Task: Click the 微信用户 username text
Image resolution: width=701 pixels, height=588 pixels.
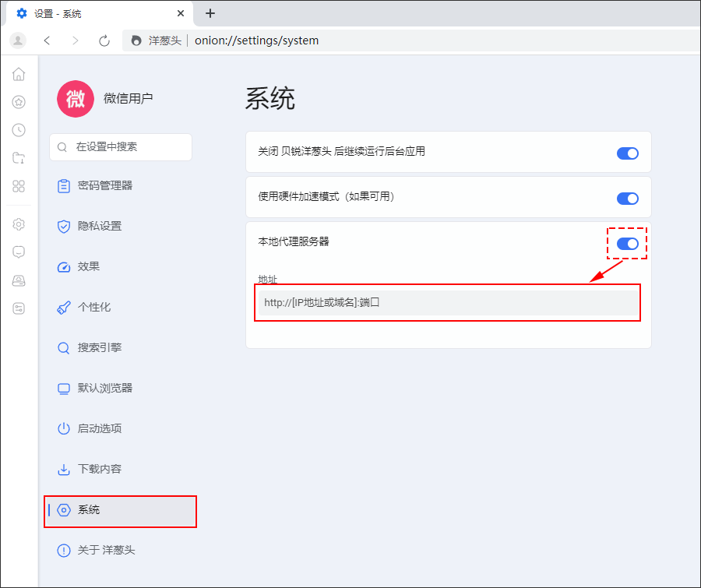Action: tap(128, 98)
